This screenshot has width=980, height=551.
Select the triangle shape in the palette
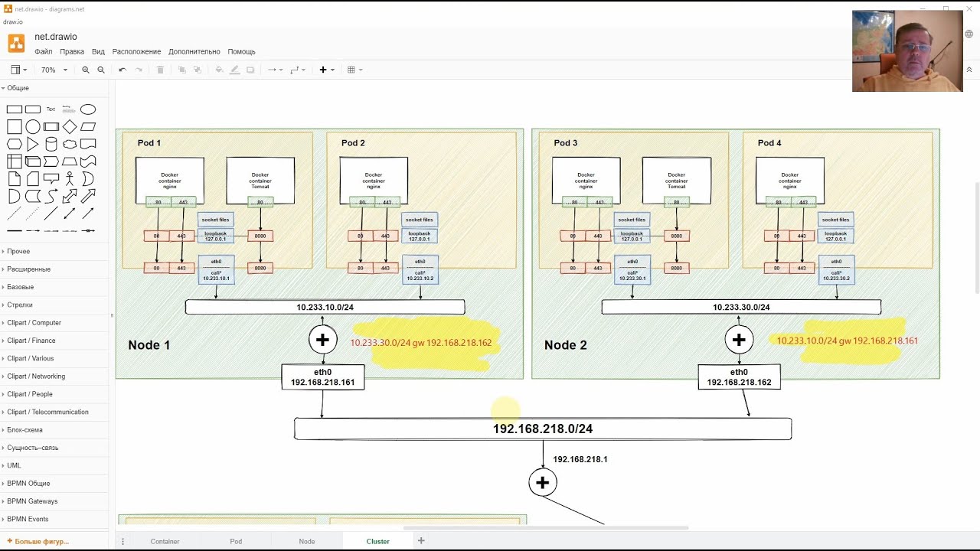pos(33,144)
